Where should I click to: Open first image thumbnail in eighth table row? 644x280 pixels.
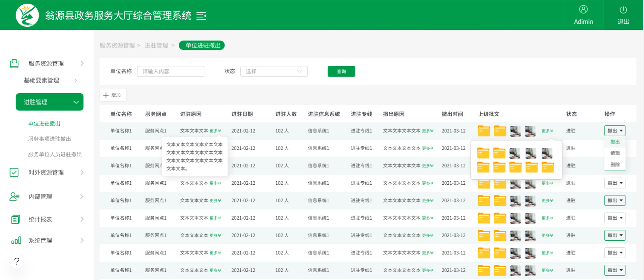(515, 253)
